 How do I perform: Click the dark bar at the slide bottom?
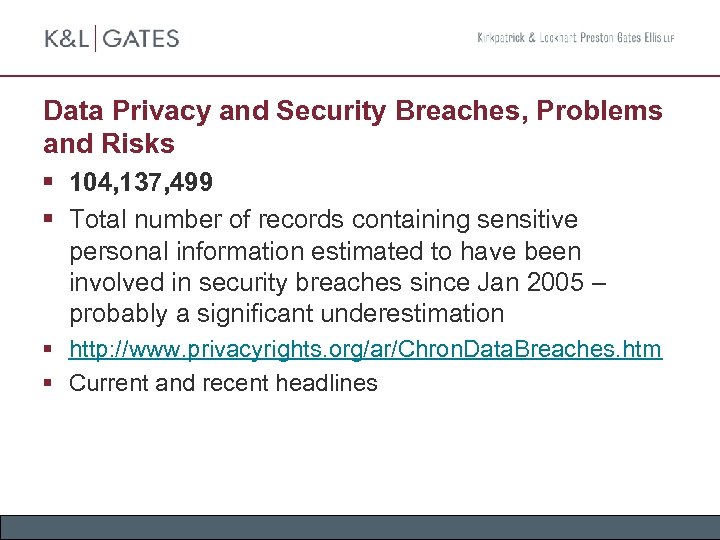[x=360, y=527]
